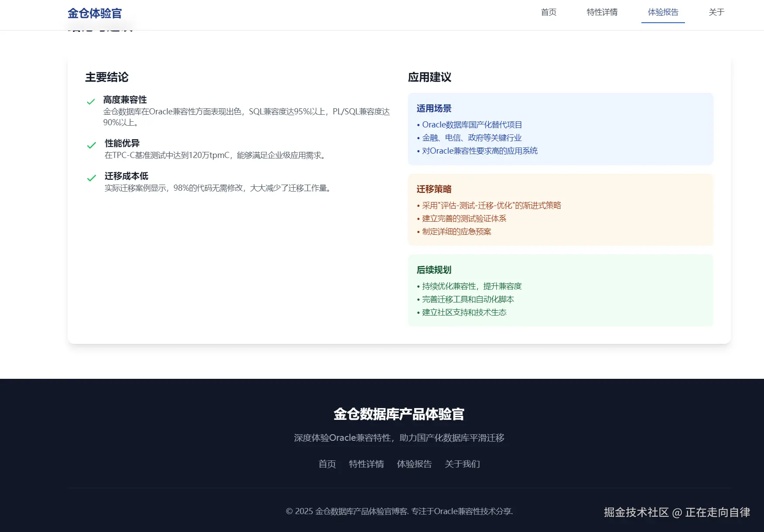Viewport: 764px width, 532px height.
Task: Select the 体验报告 top navigation tab
Action: (663, 12)
